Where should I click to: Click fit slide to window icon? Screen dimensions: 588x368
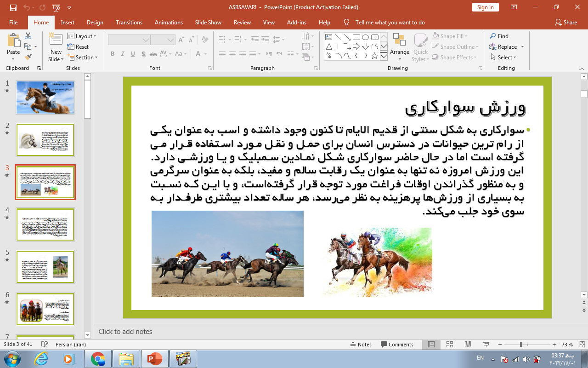click(x=582, y=345)
